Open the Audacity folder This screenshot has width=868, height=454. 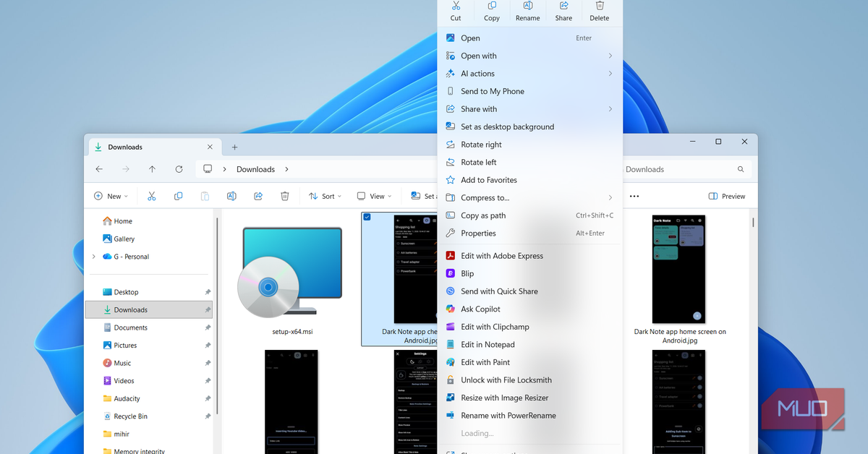[x=150, y=398]
